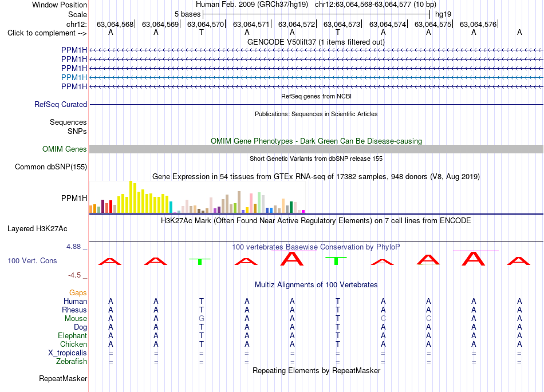Screen dimensions: 544x392
Task: Click 'Short Genetic Variants from dbSNP' title
Action: coord(316,159)
